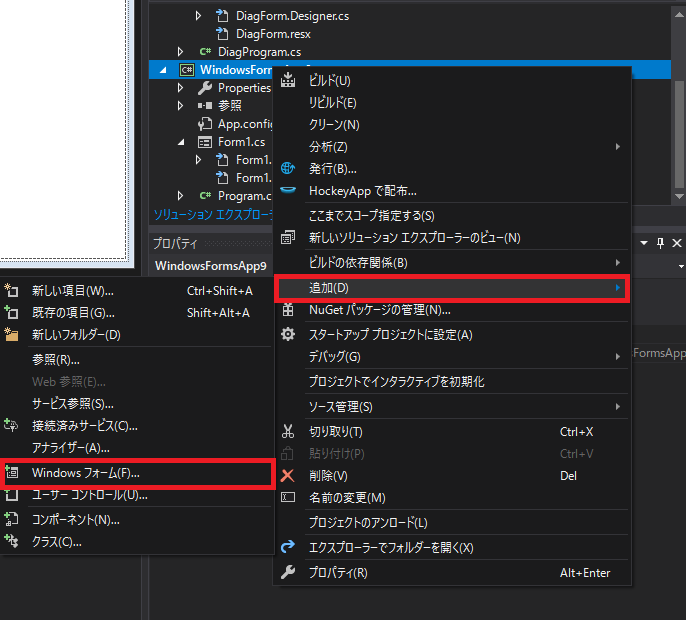Select プロジェクトのアンロード(L)
This screenshot has height=620, width=686.
coord(452,522)
